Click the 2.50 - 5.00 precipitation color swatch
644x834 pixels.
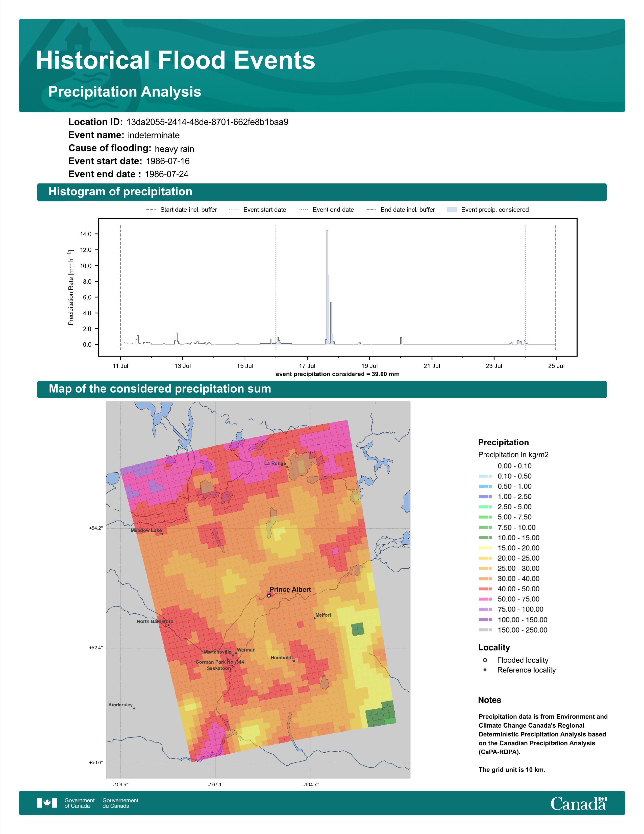pyautogui.click(x=485, y=507)
